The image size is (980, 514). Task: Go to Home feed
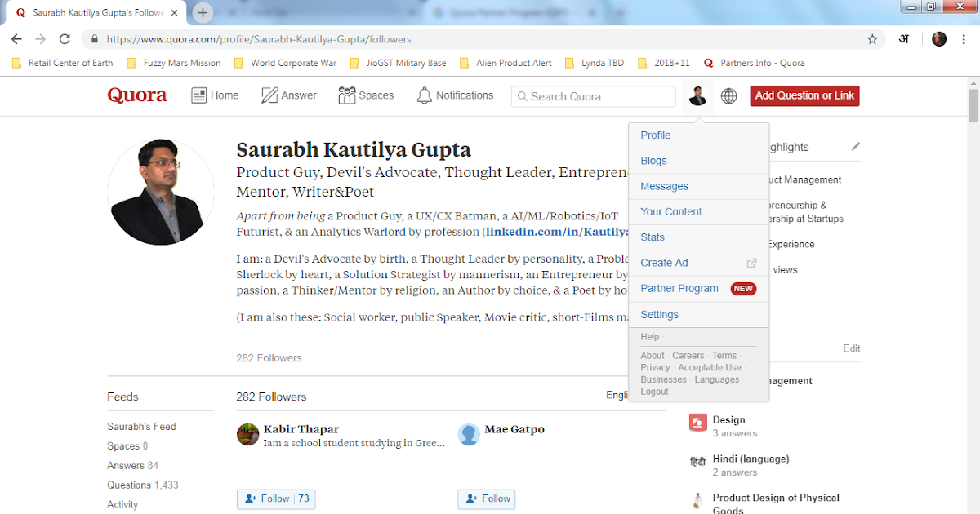215,95
